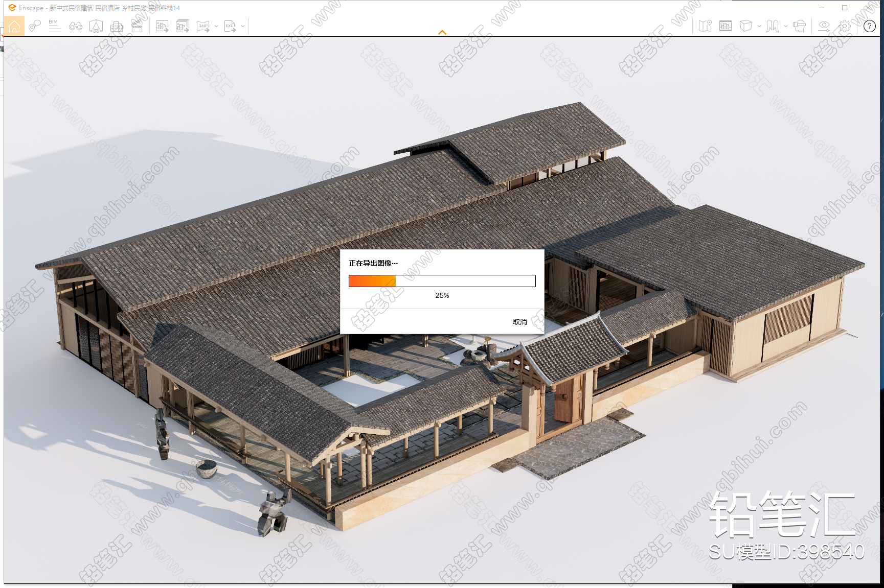Click the orange export progress bar
Viewport: 884px width, 588px height.
pos(442,281)
